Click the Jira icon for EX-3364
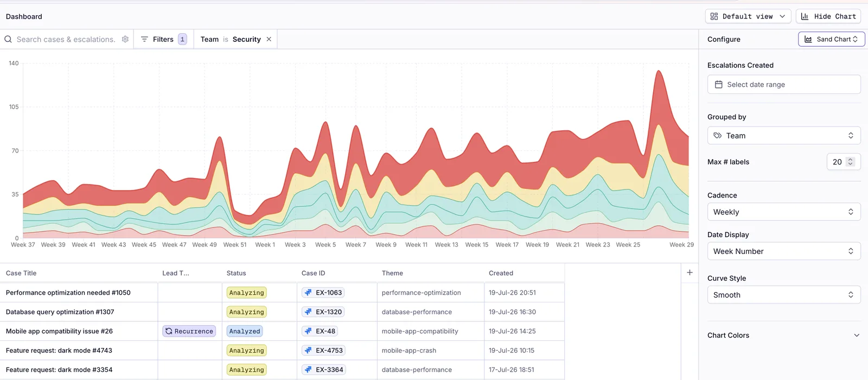Screen dimensions: 868x380 point(309,370)
